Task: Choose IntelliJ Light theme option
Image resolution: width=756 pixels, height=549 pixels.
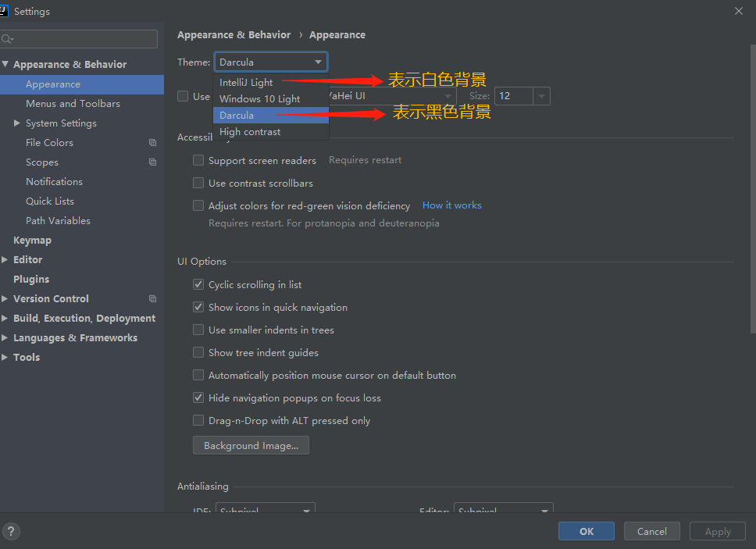Action: click(x=271, y=83)
